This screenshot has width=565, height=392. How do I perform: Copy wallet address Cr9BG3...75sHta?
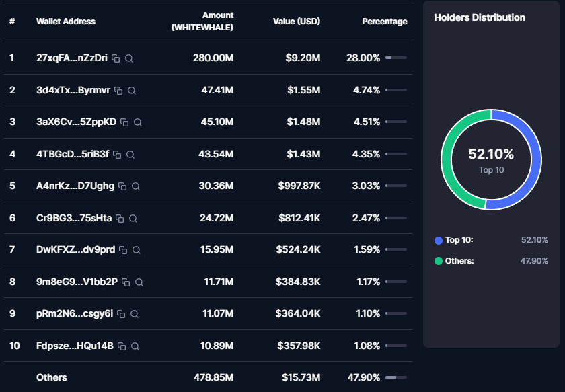(x=120, y=219)
